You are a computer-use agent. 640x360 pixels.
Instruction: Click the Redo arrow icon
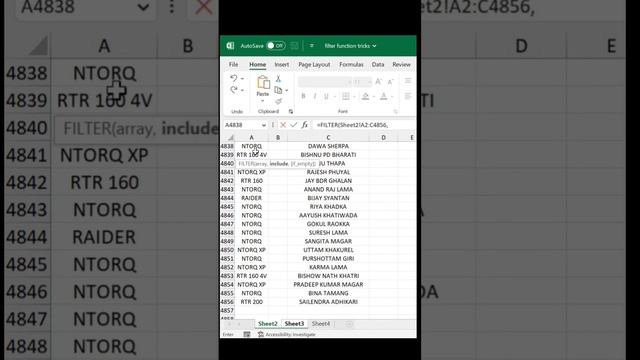(x=233, y=90)
